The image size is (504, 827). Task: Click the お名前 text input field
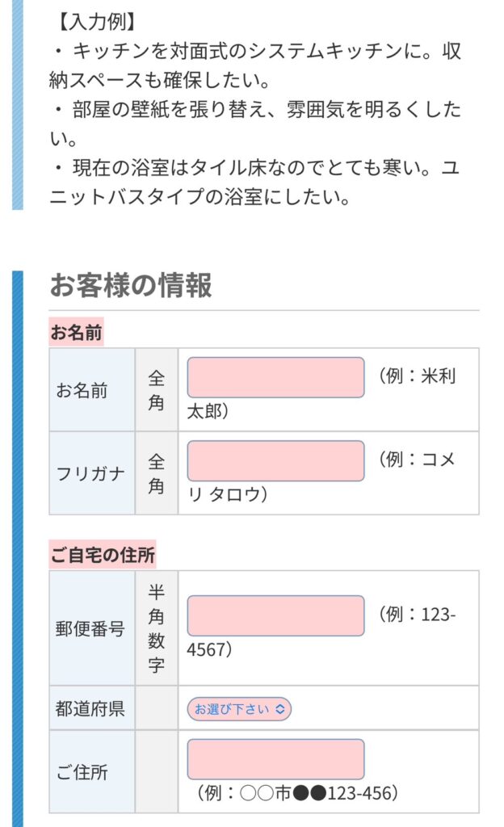(275, 376)
